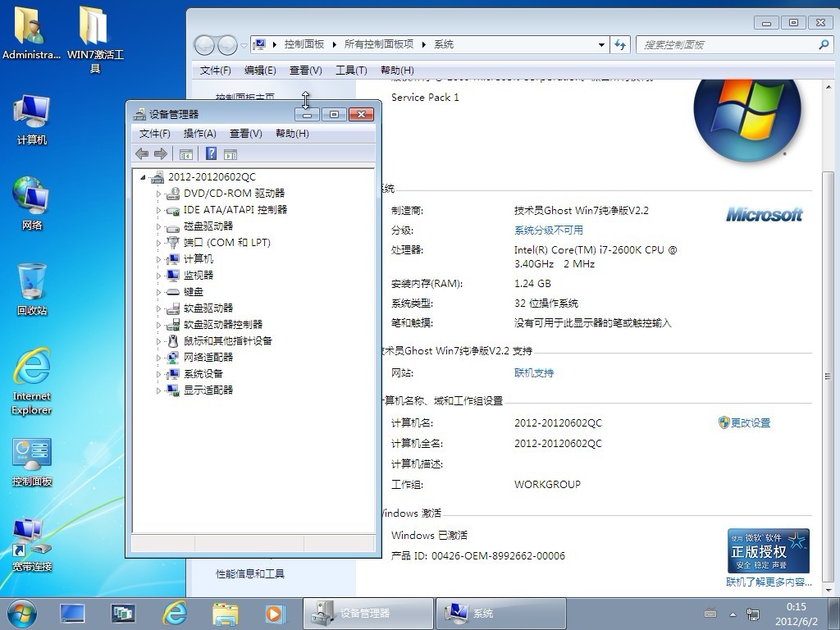
Task: Open 操作(A) menu in Device Manager
Action: tap(200, 134)
